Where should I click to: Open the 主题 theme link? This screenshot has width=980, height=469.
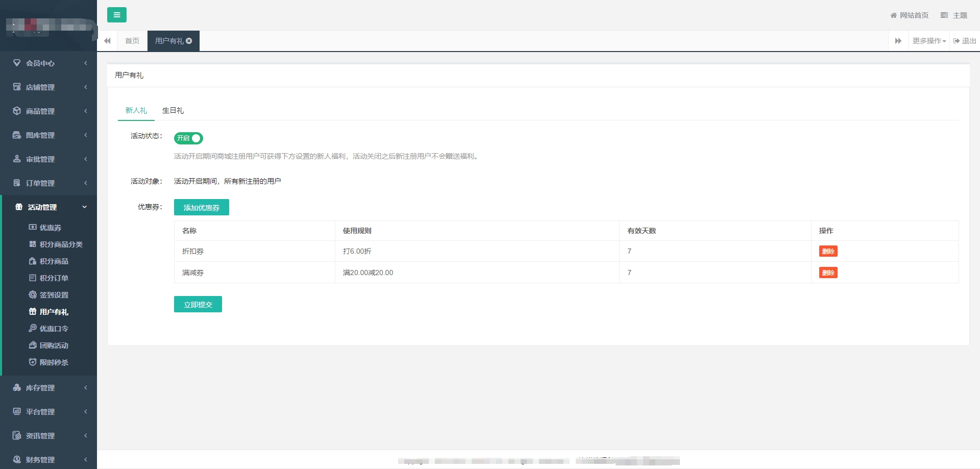pos(954,15)
